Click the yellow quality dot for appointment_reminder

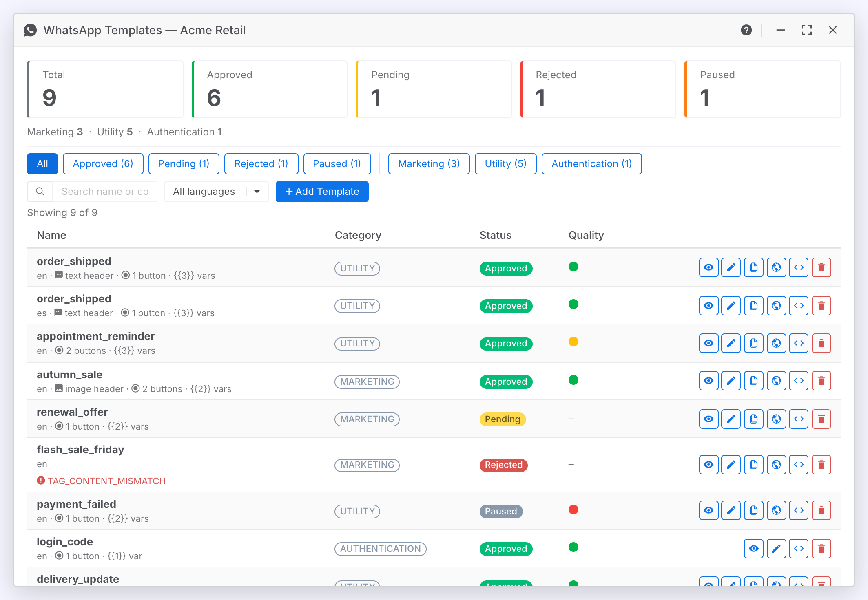pos(573,342)
